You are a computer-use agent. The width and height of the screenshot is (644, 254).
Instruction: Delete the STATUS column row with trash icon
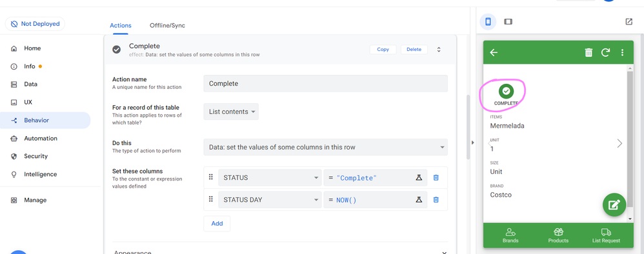[x=436, y=178]
